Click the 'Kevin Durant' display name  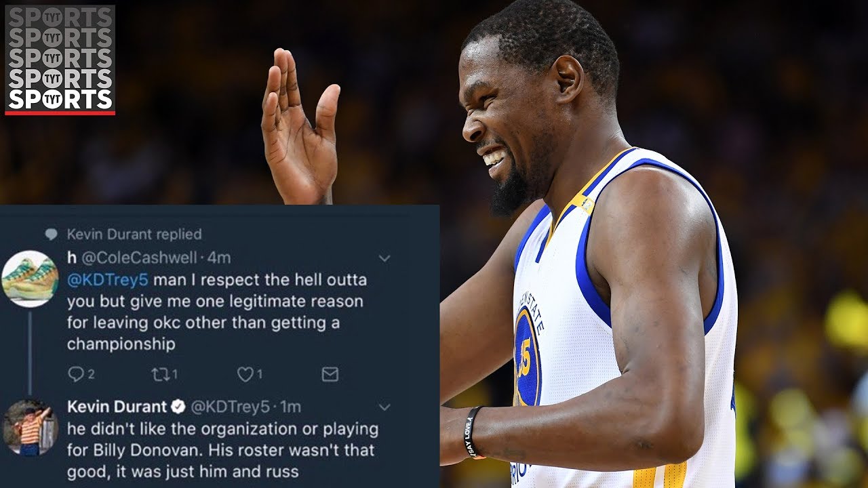point(117,407)
